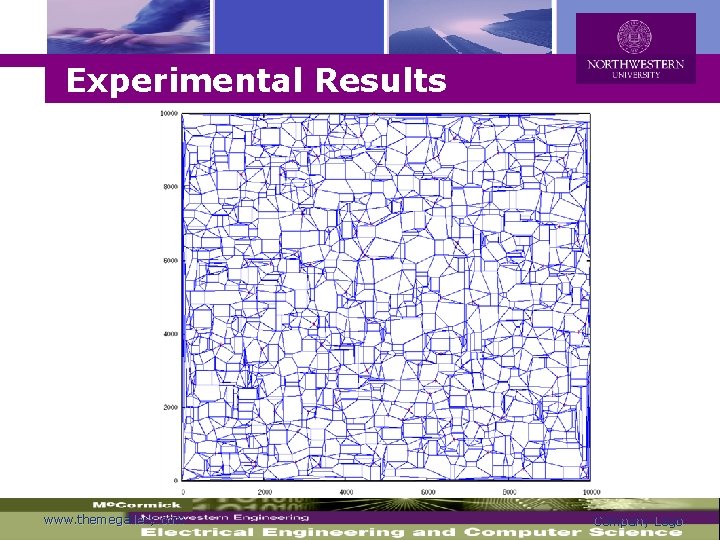Click the Northwestern University seal emblem

point(635,37)
